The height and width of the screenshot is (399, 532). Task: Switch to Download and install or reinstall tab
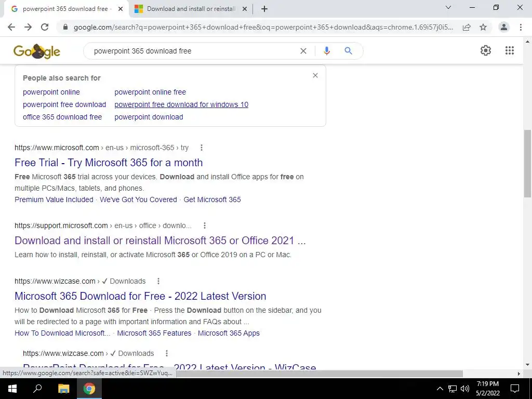click(x=190, y=9)
